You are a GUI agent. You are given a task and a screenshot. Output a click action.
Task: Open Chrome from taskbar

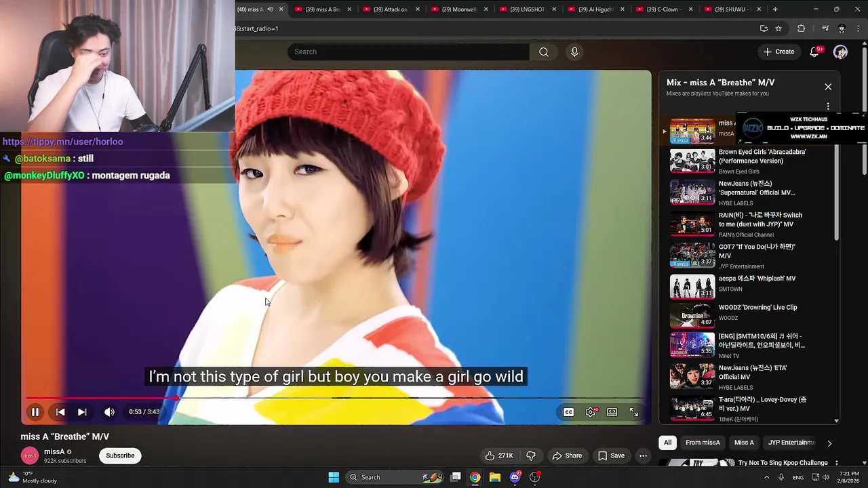click(x=475, y=477)
